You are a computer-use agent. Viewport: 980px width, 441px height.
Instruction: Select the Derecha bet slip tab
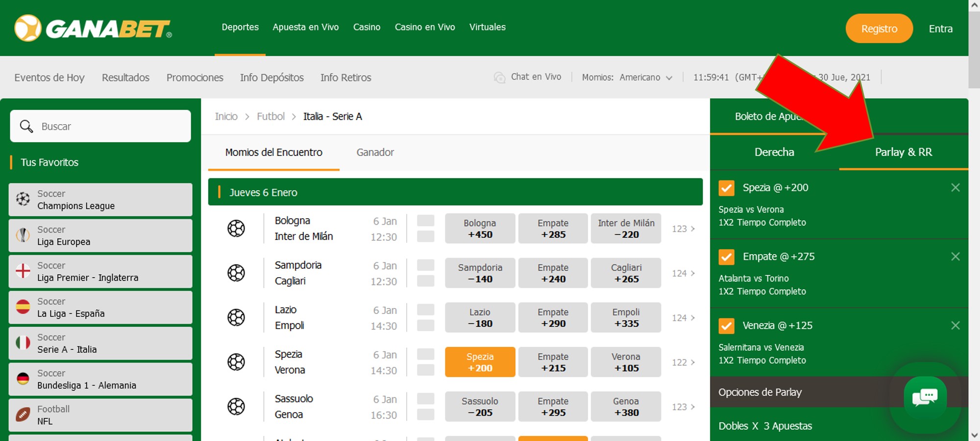[x=774, y=152]
